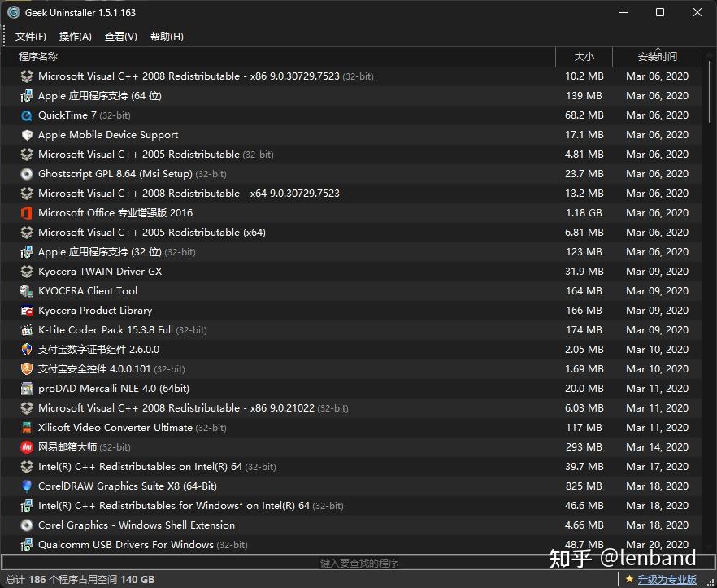The height and width of the screenshot is (588, 717).
Task: Select the QuickTime 7 program name
Action: point(67,115)
